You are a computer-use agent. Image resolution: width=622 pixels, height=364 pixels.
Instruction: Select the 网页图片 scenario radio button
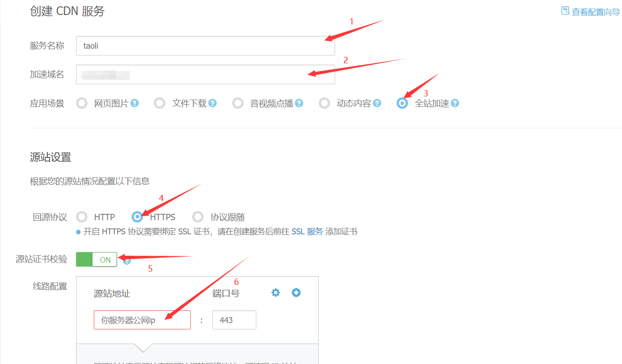coord(82,103)
